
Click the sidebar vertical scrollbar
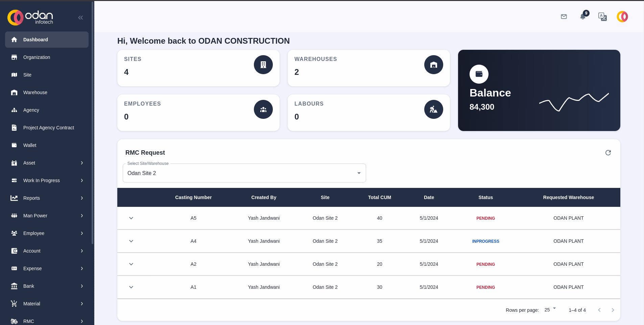(92, 122)
